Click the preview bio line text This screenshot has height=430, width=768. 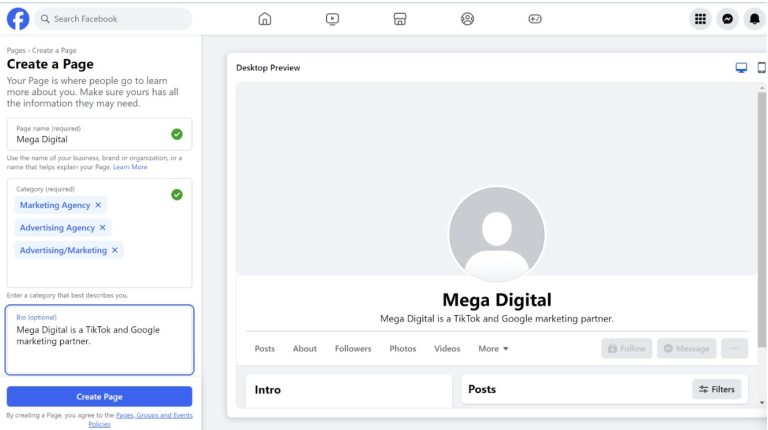497,319
